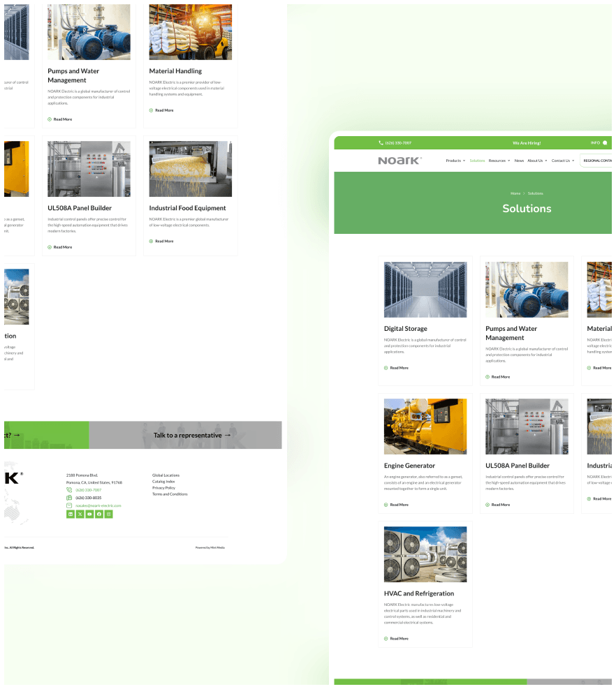
Task: Click the Material Handling title, left page
Action: click(175, 71)
